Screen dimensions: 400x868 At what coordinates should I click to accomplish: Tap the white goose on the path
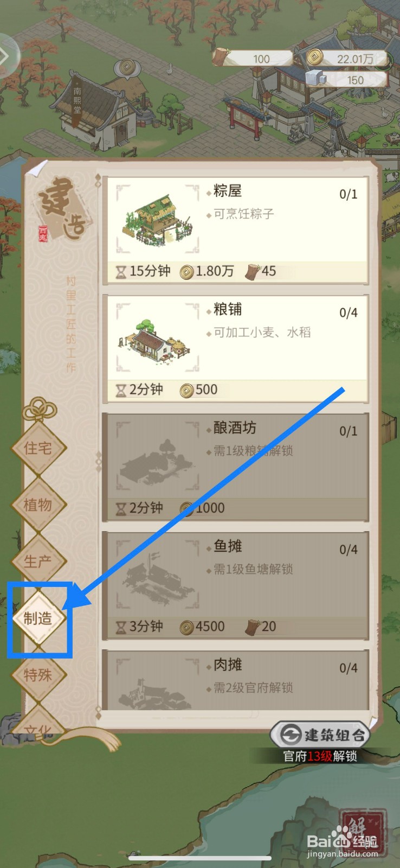click(169, 68)
